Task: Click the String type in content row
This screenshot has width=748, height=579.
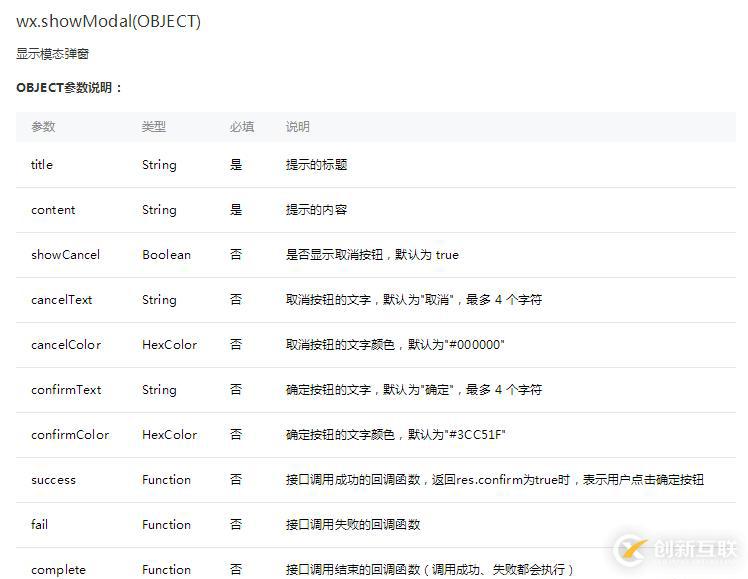Action: point(159,210)
